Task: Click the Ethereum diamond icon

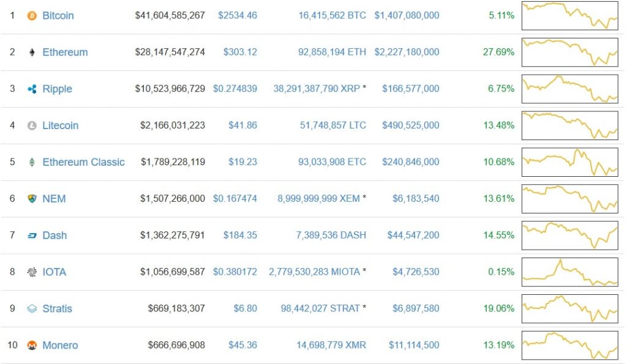Action: pyautogui.click(x=32, y=52)
